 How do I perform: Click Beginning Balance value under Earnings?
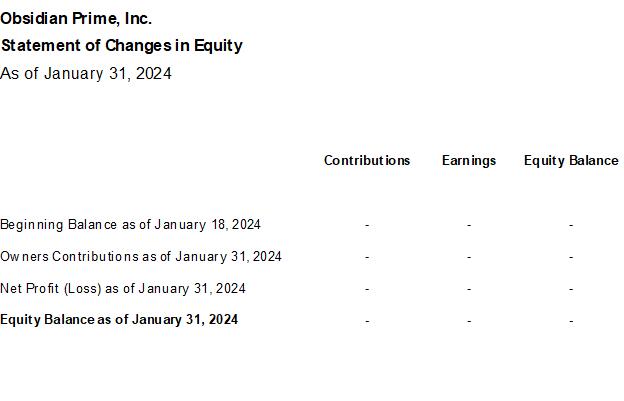469,225
